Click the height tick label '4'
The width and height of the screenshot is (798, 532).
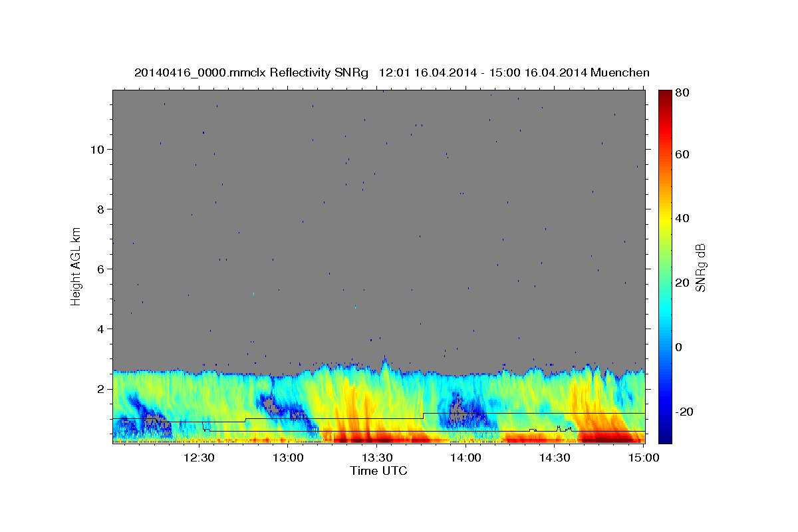tap(101, 329)
